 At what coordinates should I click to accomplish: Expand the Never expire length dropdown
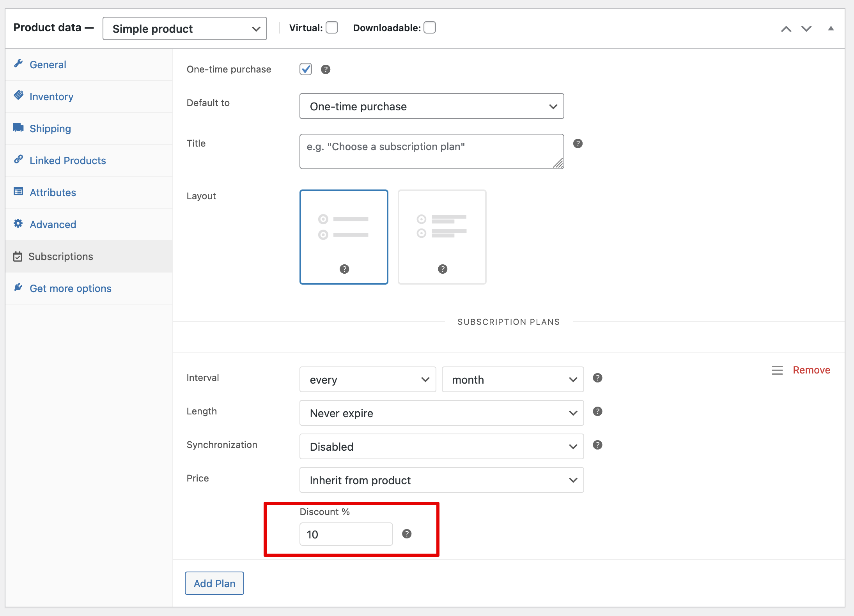441,413
